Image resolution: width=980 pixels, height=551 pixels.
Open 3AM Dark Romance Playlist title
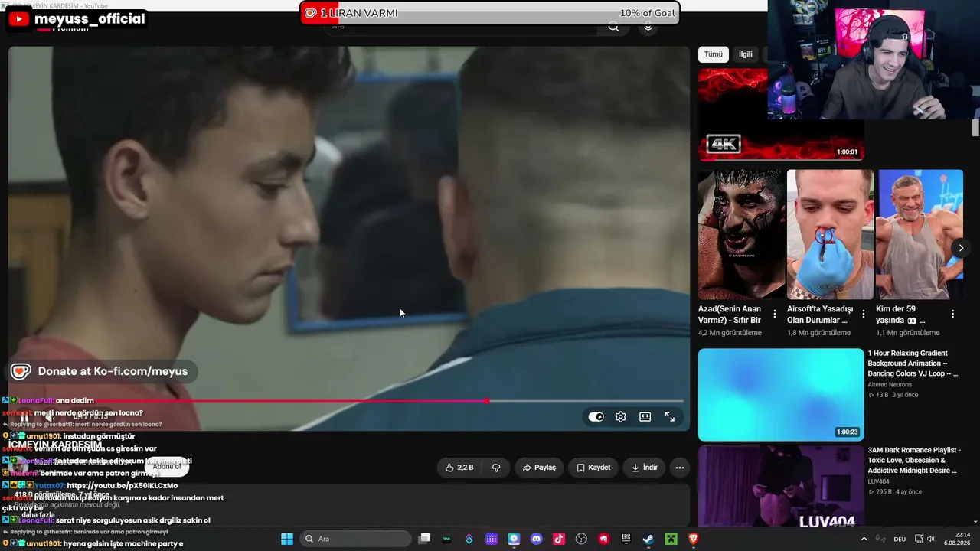coord(913,461)
